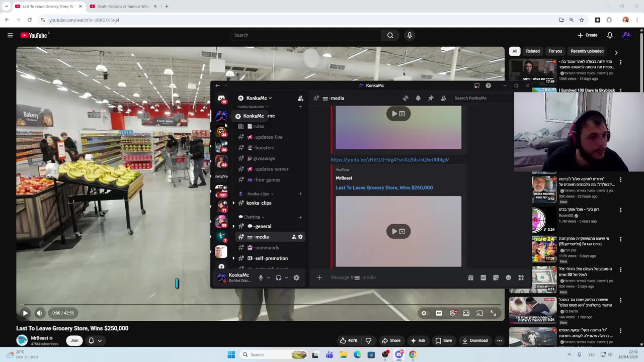Open YouTube video settings gear
644x362 pixels.
coord(453,313)
